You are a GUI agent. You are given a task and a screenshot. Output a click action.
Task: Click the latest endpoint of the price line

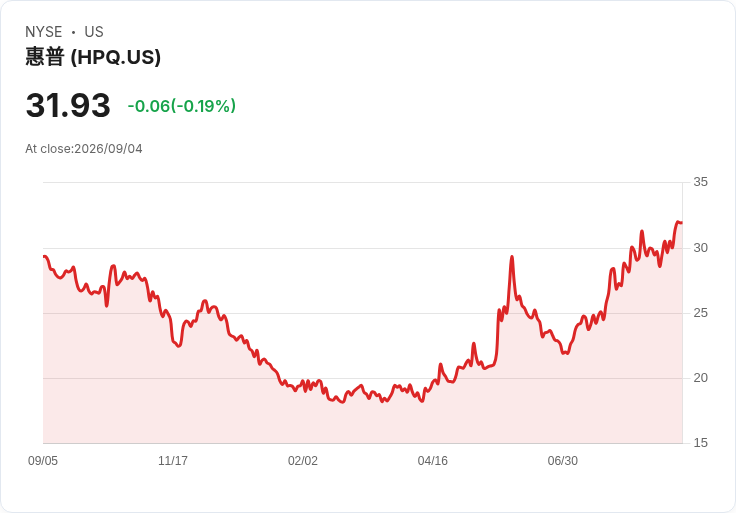[x=682, y=222]
